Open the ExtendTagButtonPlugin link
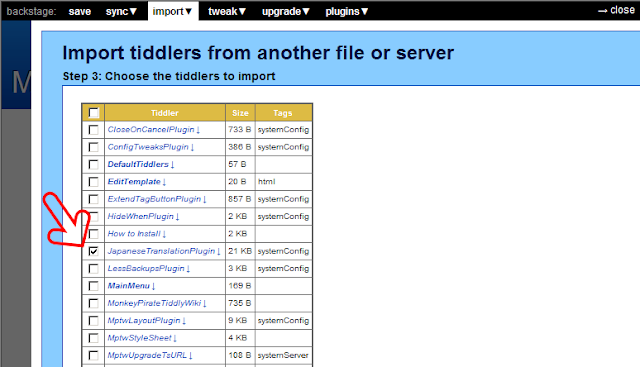The height and width of the screenshot is (367, 640). pyautogui.click(x=157, y=199)
